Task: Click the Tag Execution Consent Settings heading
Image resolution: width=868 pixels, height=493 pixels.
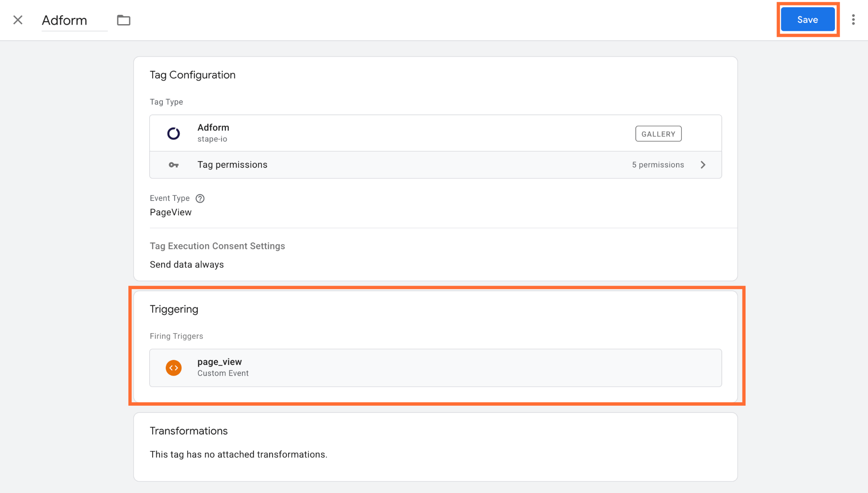Action: 217,246
